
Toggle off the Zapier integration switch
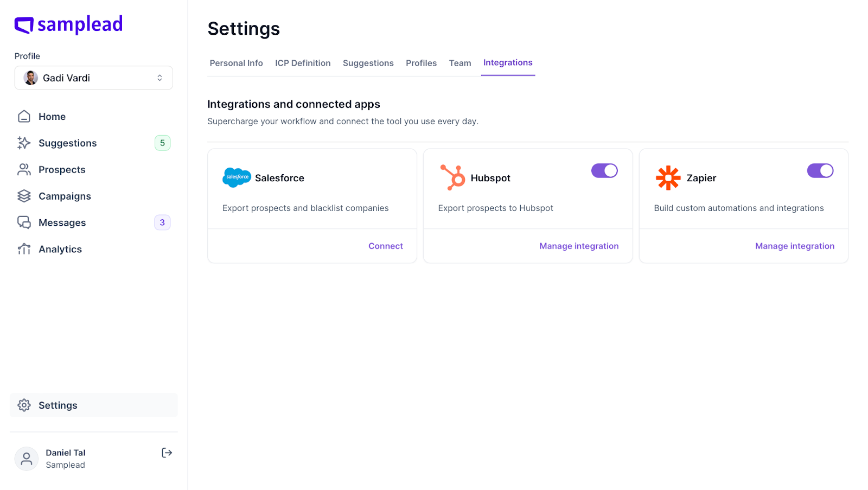coord(820,170)
